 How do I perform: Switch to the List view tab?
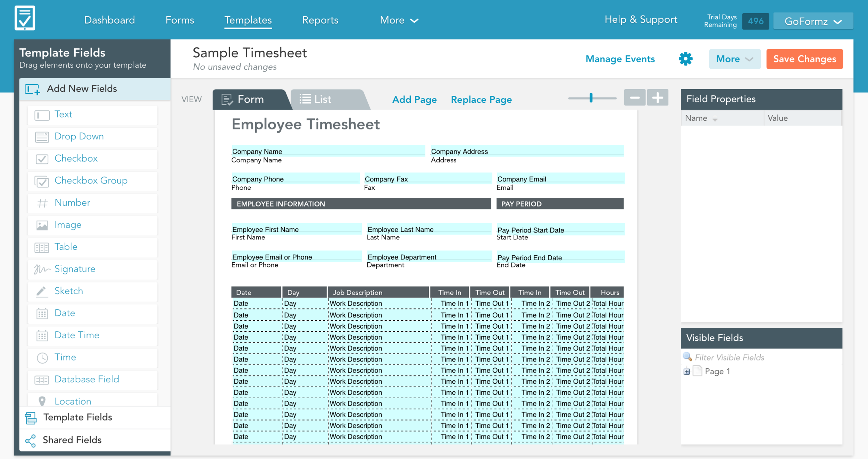323,100
